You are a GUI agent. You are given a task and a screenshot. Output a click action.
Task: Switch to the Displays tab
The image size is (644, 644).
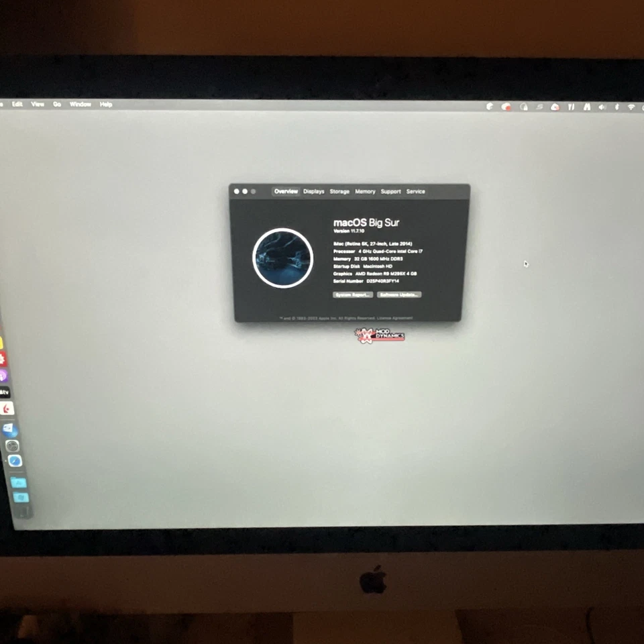[313, 191]
